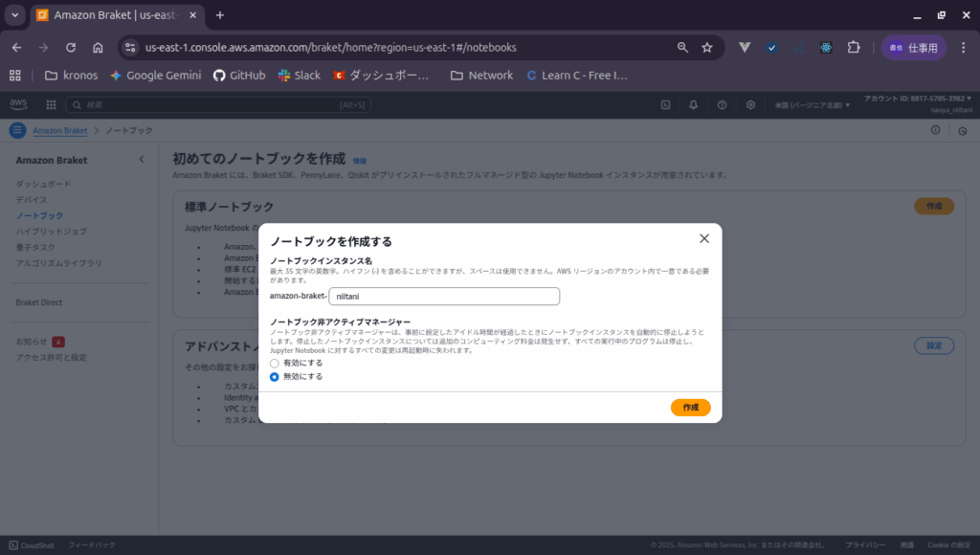Open the Google Gemini bookmark
This screenshot has width=980, height=555.
[x=156, y=76]
